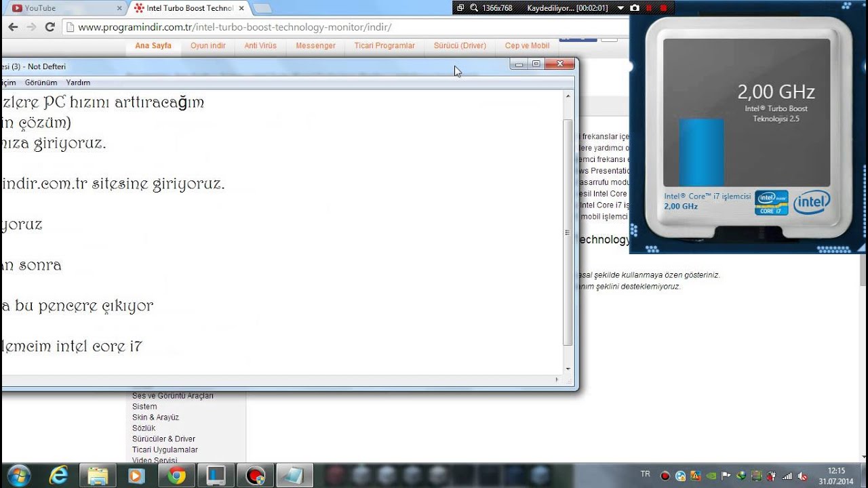This screenshot has width=868, height=488.
Task: Click the Chrome back arrow
Action: pyautogui.click(x=13, y=27)
